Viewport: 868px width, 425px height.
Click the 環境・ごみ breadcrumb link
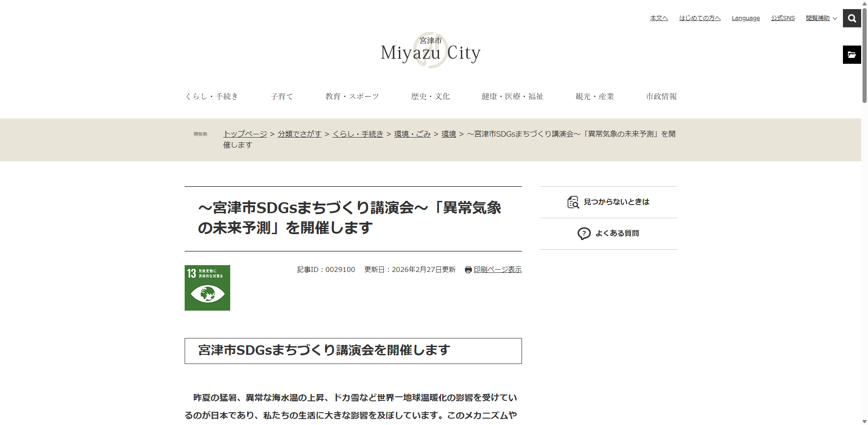pyautogui.click(x=412, y=134)
